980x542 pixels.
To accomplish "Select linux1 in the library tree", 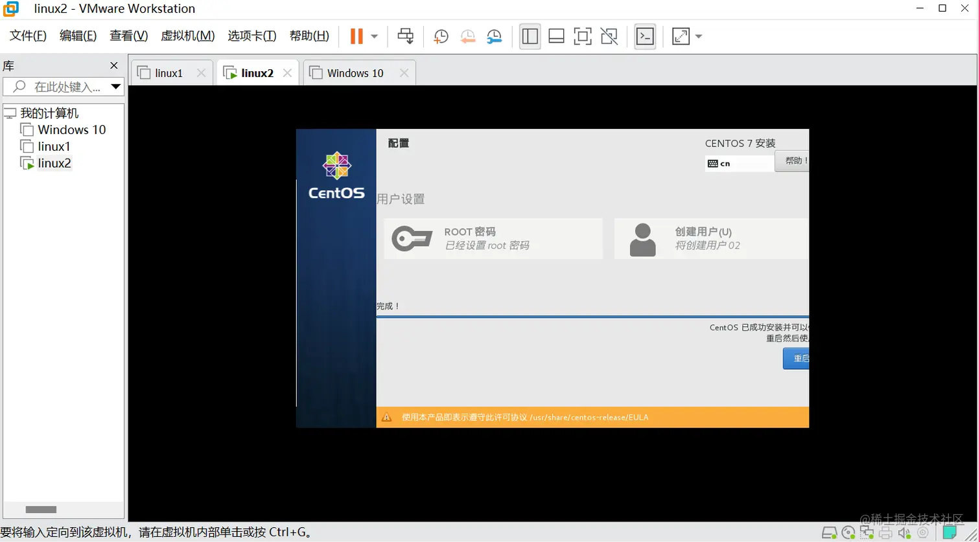I will tap(53, 146).
